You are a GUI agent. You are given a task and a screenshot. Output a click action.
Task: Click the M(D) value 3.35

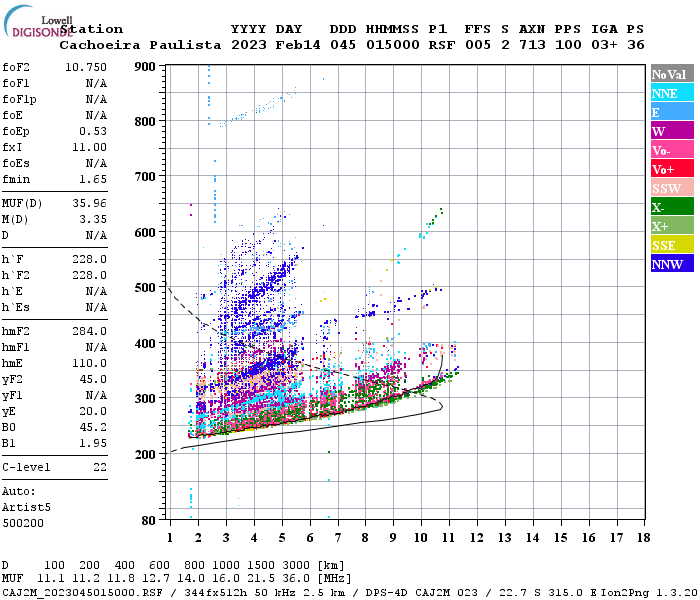point(93,220)
